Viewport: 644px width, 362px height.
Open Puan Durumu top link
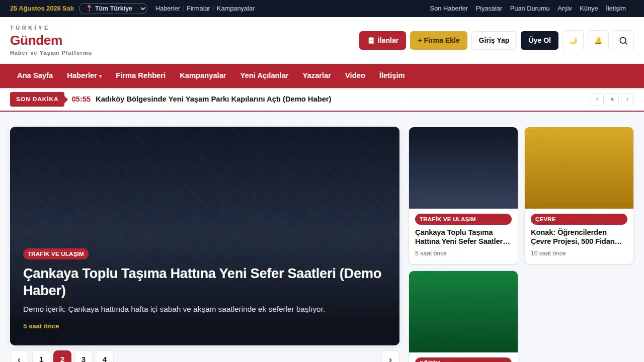click(530, 9)
